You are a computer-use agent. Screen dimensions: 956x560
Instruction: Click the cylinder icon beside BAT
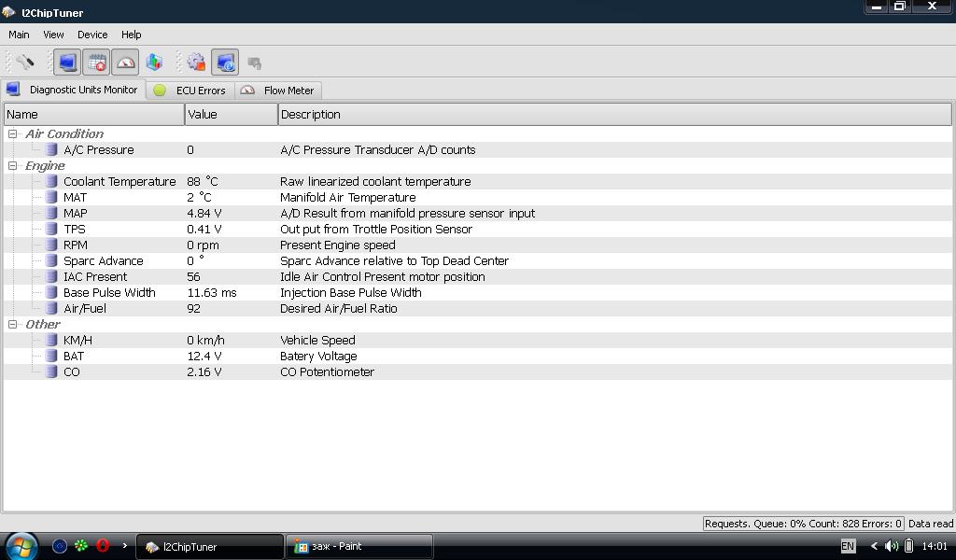point(52,356)
